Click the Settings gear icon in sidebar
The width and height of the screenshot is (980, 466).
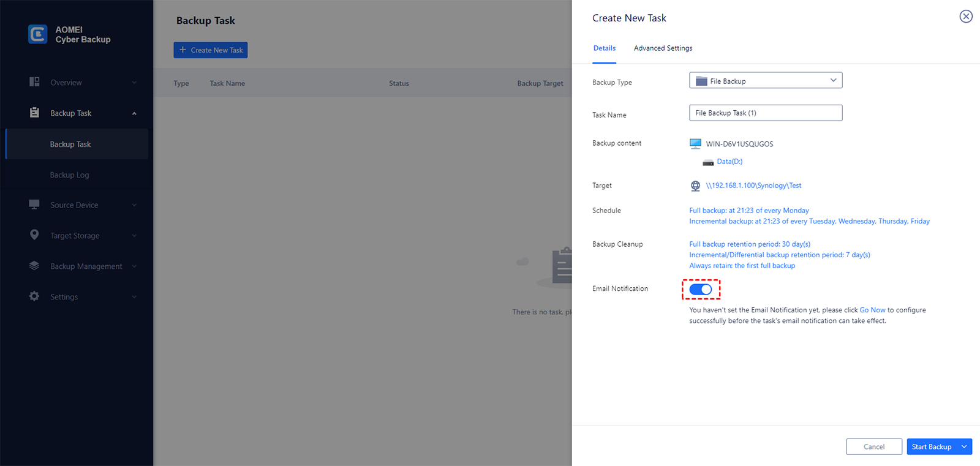tap(34, 296)
